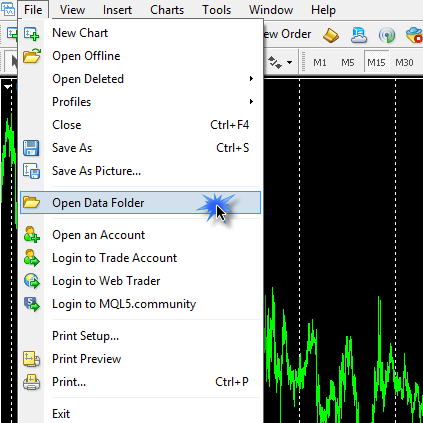Click the signals antenna icon in toolbar

coord(387,35)
